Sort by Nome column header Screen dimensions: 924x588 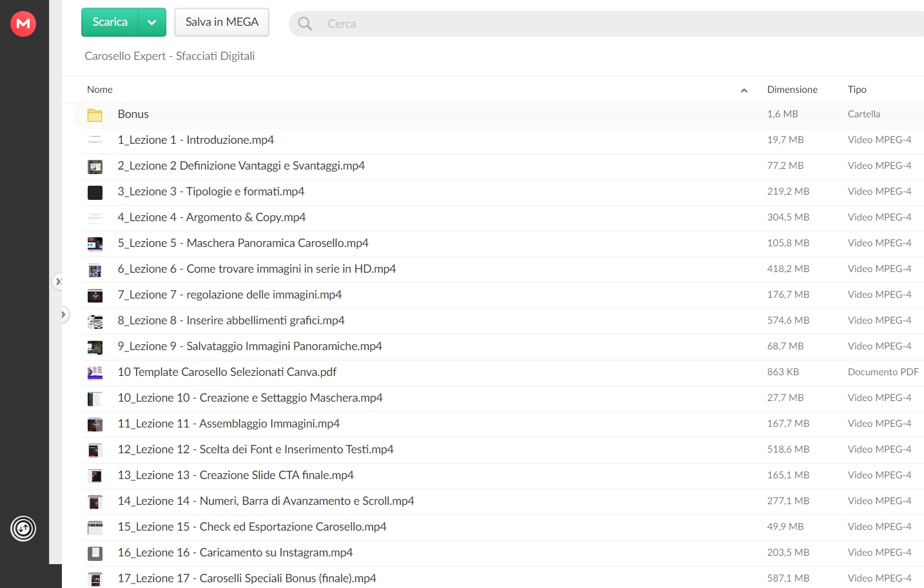[100, 90]
